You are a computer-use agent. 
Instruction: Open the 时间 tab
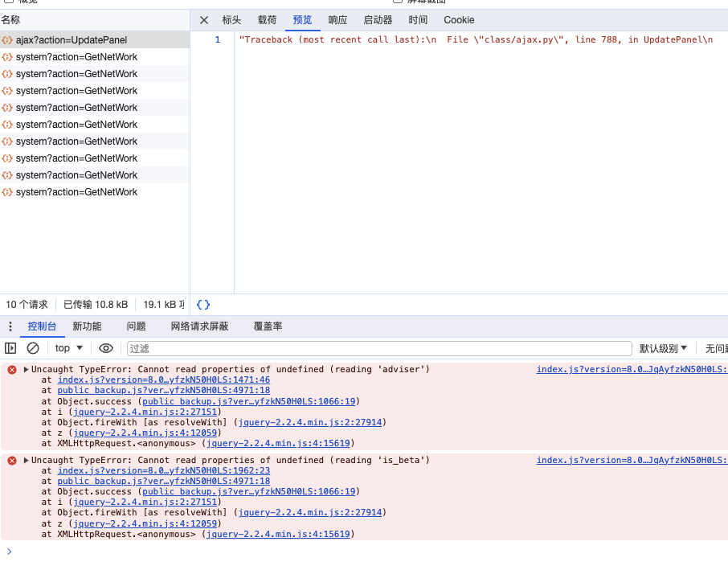pos(418,20)
